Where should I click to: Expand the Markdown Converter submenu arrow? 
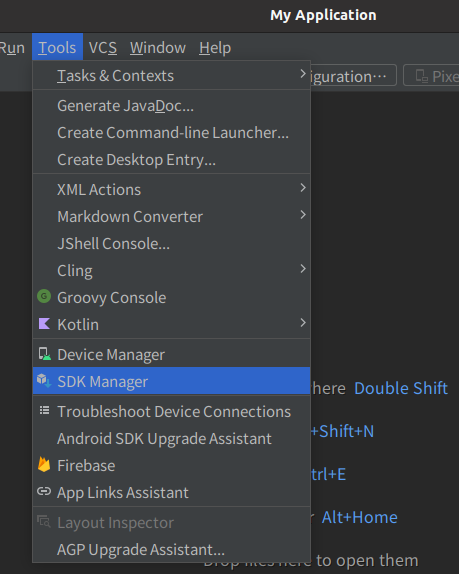tap(303, 215)
